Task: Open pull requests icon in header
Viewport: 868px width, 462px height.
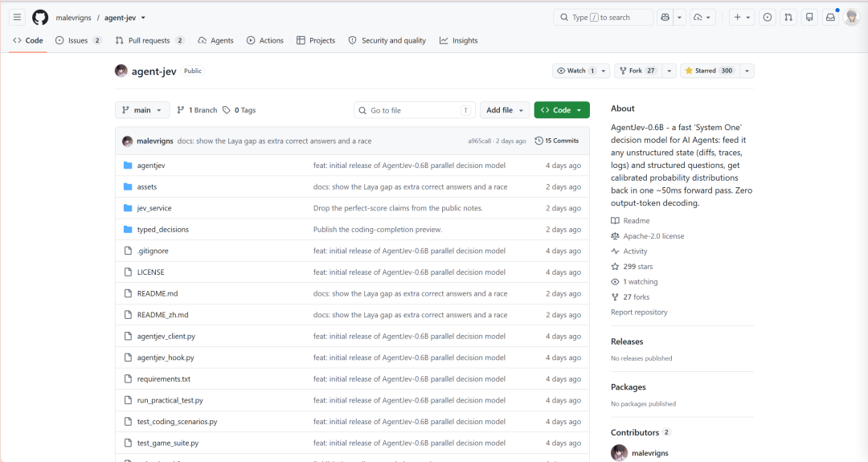Action: 788,17
